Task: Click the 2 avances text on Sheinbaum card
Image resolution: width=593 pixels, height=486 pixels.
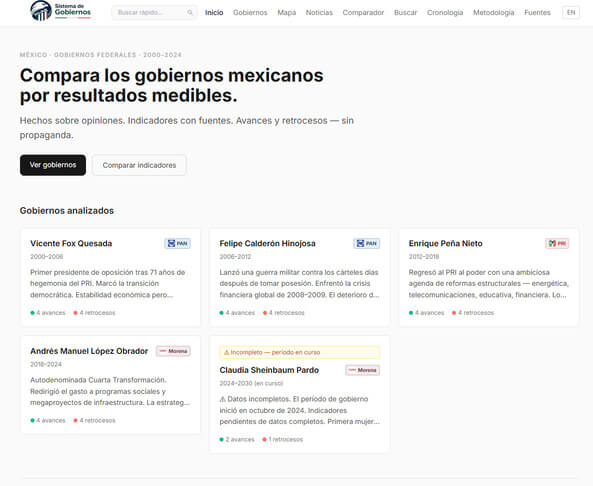Action: (240, 439)
